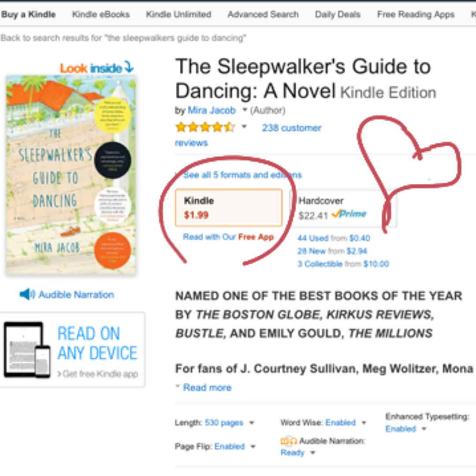Open the 44 Used offers link
The height and width of the screenshot is (476, 476).
click(x=313, y=238)
